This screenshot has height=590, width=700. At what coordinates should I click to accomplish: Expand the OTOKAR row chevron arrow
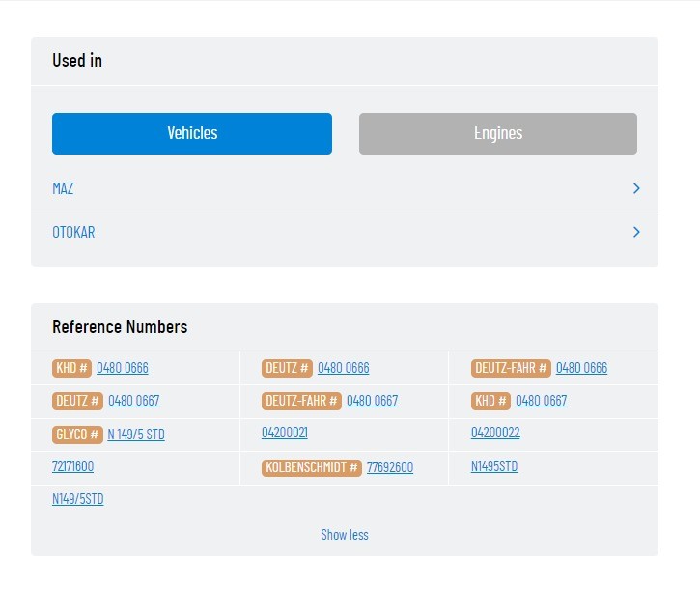click(x=636, y=232)
